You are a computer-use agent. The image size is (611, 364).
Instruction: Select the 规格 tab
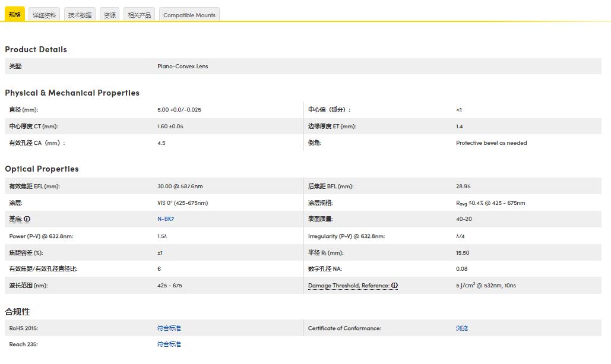[x=15, y=14]
